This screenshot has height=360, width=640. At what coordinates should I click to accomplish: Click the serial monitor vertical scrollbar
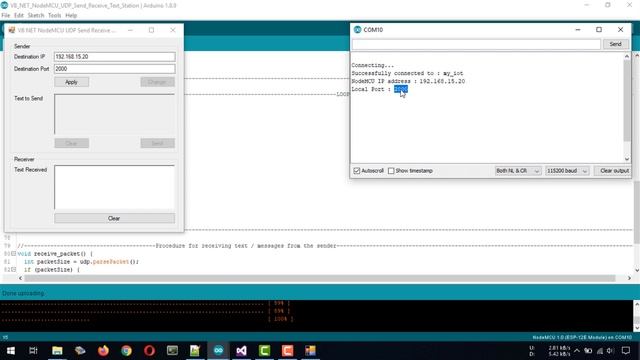click(627, 100)
